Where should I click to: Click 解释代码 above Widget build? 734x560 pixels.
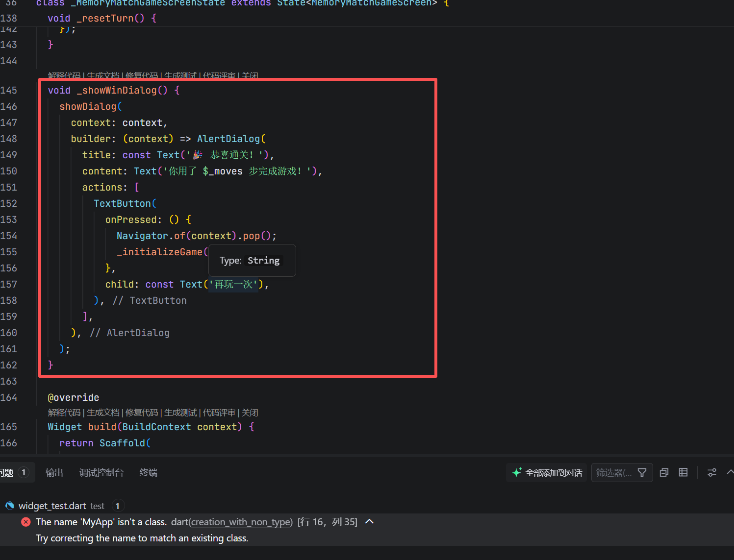click(x=64, y=413)
